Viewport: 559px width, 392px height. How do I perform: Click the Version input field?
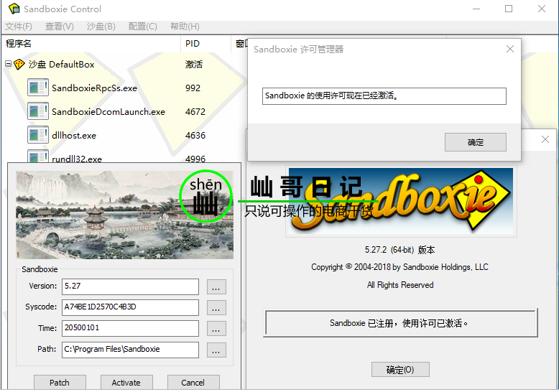130,286
